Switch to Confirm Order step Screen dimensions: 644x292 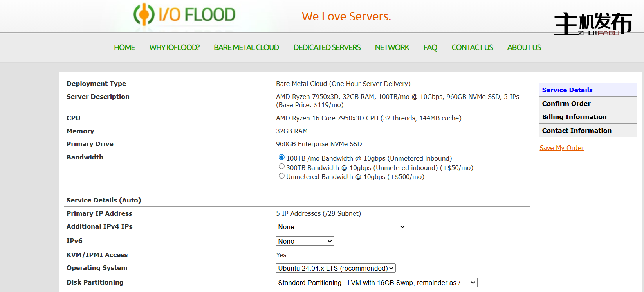click(x=566, y=104)
